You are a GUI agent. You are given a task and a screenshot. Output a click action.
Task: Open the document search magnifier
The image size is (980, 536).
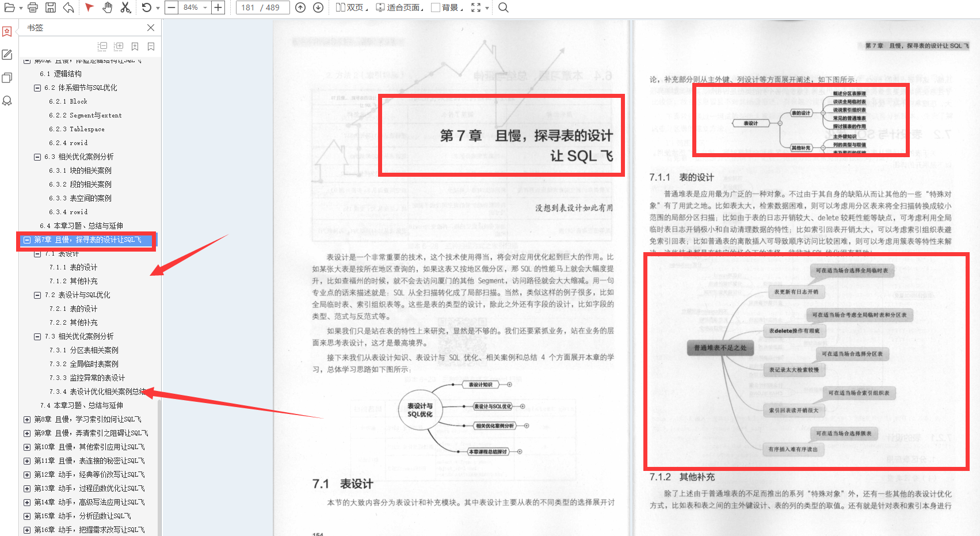(x=503, y=7)
